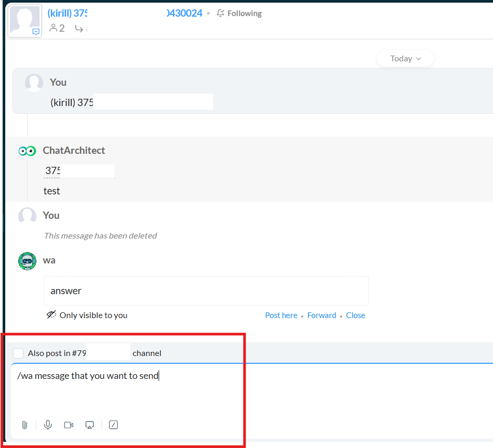Click the paperclip attach file icon
The image size is (493, 448).
tap(24, 425)
